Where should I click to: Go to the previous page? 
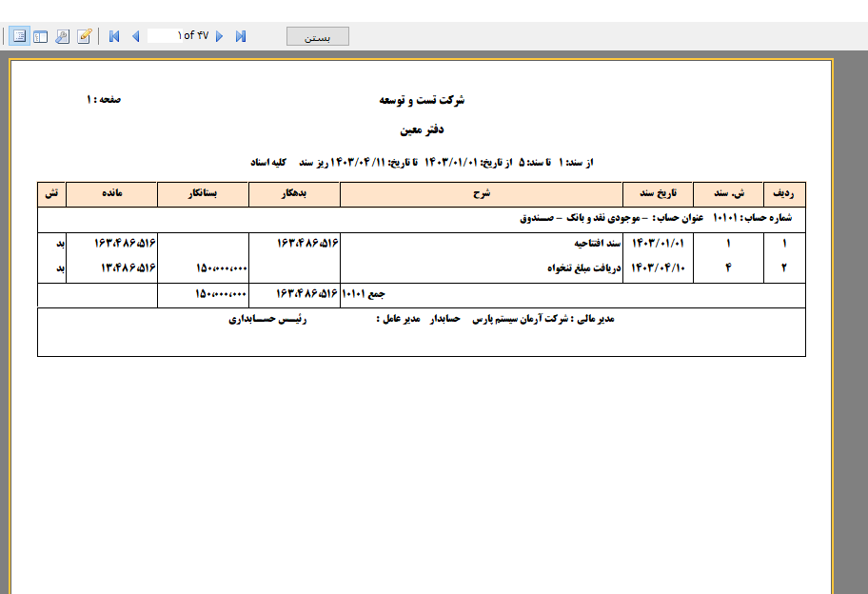point(135,36)
